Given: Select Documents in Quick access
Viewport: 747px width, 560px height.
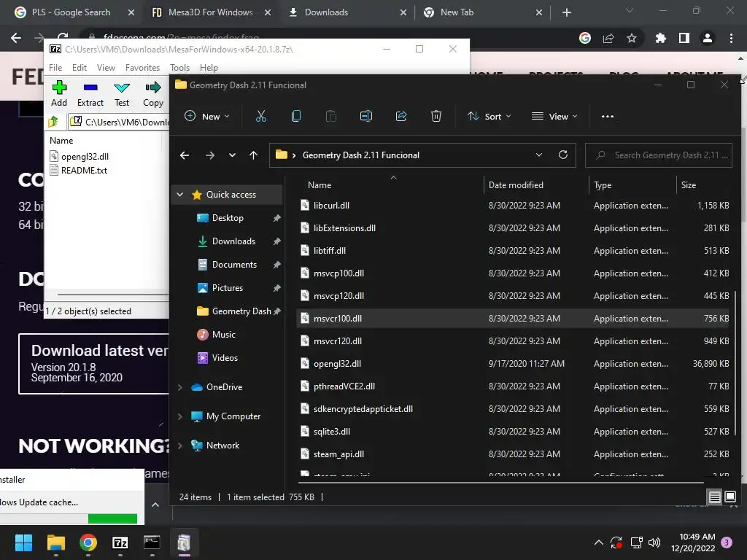Looking at the screenshot, I should 234,265.
